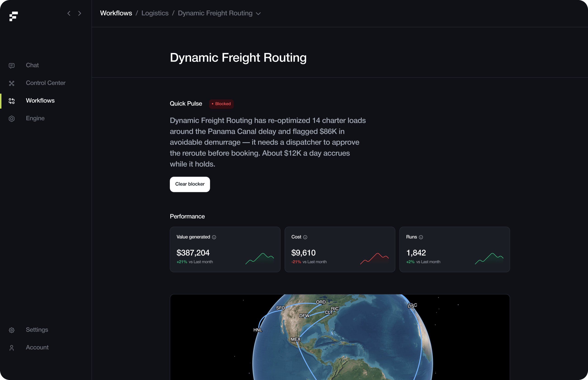Click Logistics in the breadcrumb
The height and width of the screenshot is (380, 588).
coord(155,13)
